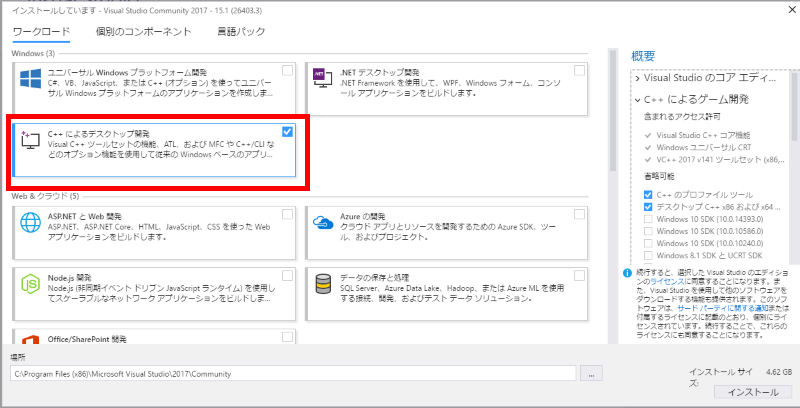Viewport: 800px width, 408px height.
Task: Enable the Azure の開発 workload checkbox
Action: (x=580, y=214)
